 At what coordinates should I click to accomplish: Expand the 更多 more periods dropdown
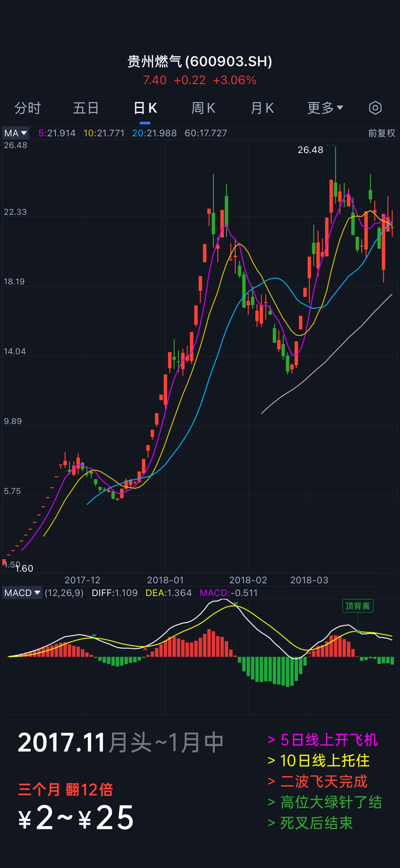pos(325,108)
